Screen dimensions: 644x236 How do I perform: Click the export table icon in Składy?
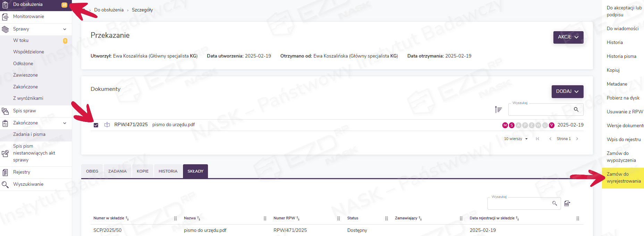tap(567, 203)
